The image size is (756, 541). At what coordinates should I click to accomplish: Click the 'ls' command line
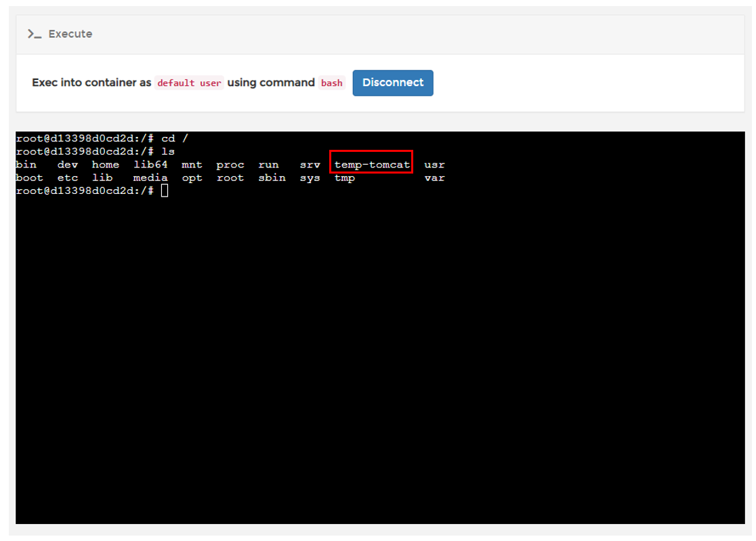point(95,152)
